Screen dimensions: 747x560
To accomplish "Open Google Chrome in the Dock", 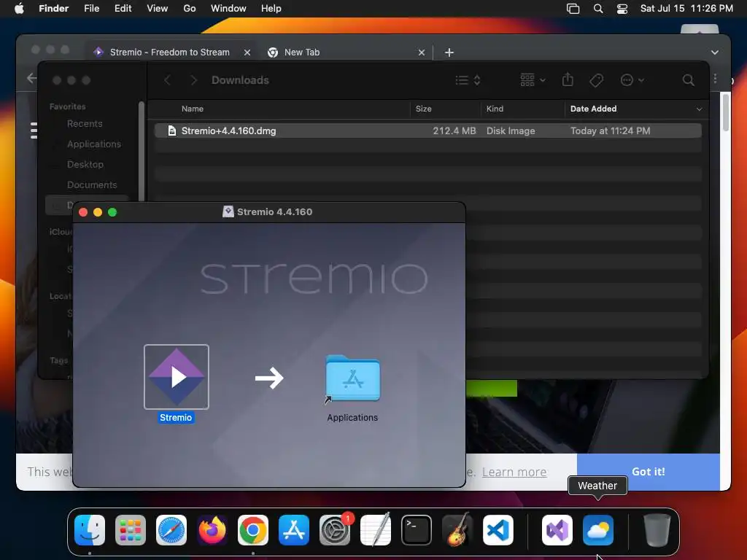I will [x=253, y=529].
